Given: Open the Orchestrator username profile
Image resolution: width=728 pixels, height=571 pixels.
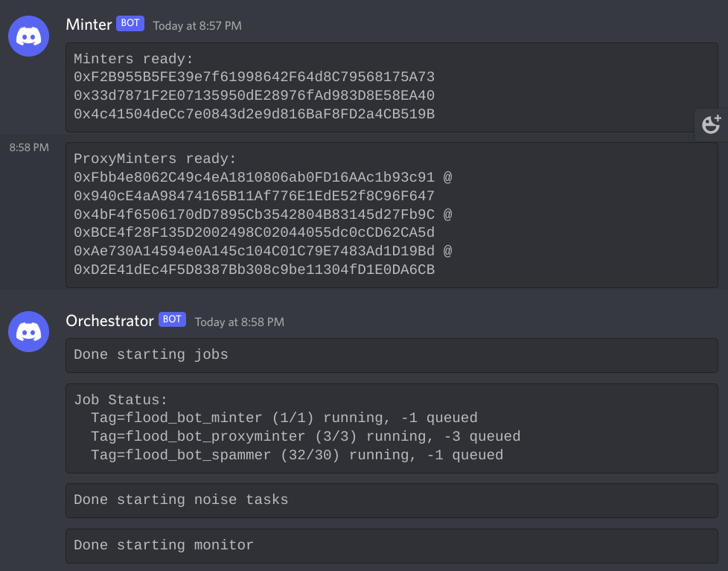Looking at the screenshot, I should coord(109,321).
